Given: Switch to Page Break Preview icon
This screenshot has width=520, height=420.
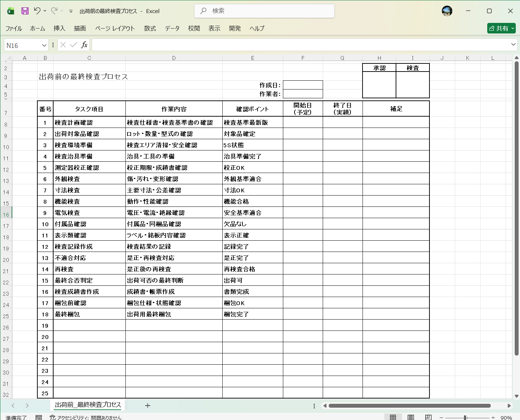Looking at the screenshot, I should tap(428, 418).
